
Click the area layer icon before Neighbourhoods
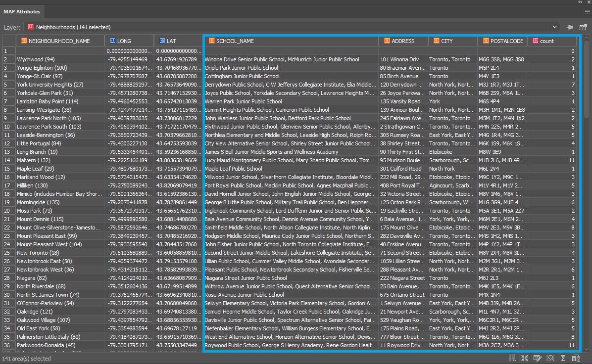[x=31, y=27]
